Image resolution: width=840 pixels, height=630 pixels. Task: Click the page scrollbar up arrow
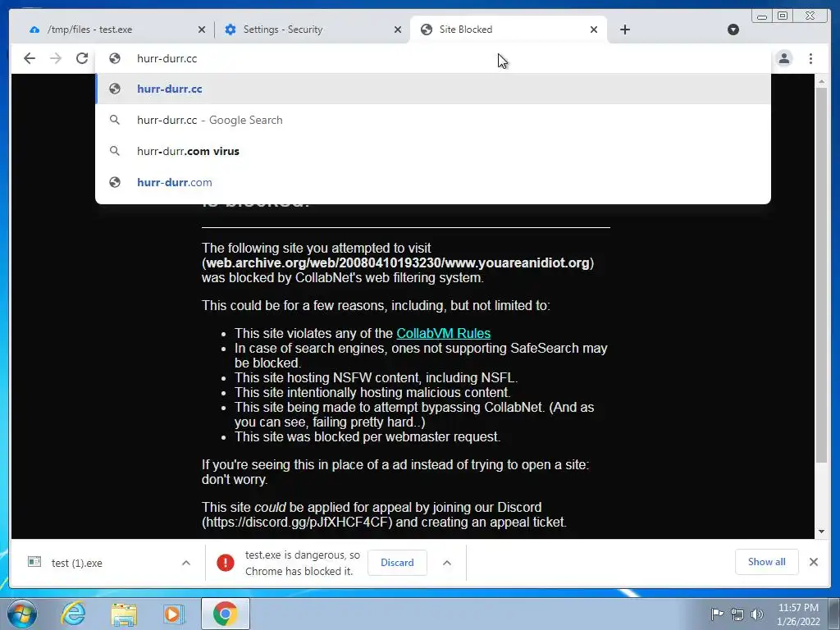[x=821, y=81]
